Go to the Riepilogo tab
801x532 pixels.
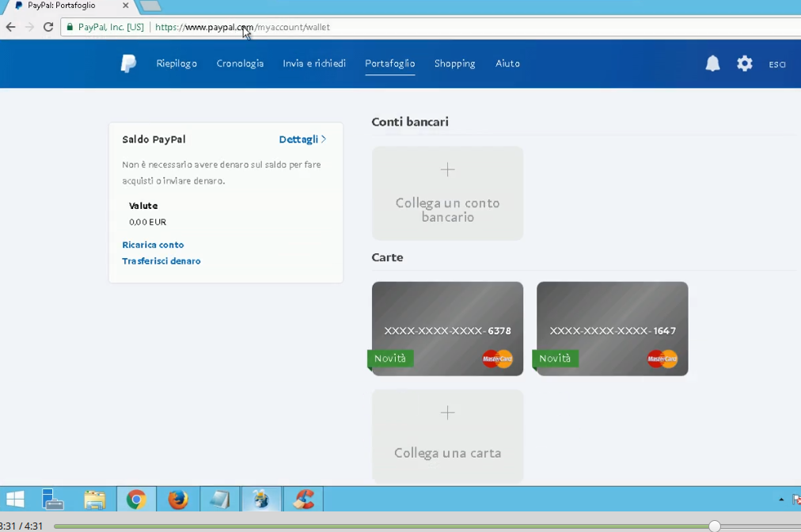coord(177,63)
